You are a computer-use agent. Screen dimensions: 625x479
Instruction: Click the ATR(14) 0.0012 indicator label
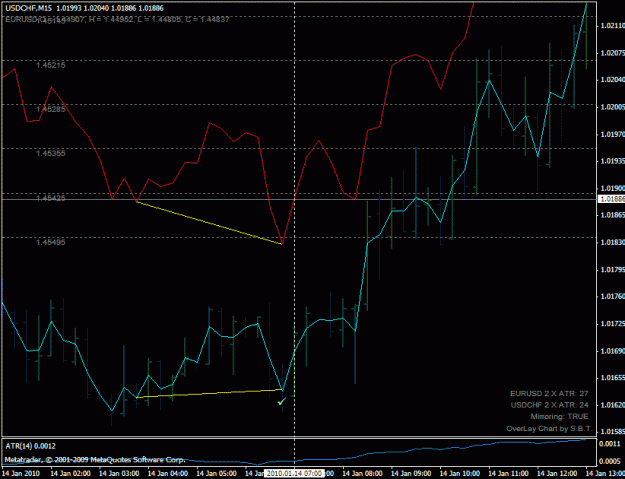(x=30, y=446)
